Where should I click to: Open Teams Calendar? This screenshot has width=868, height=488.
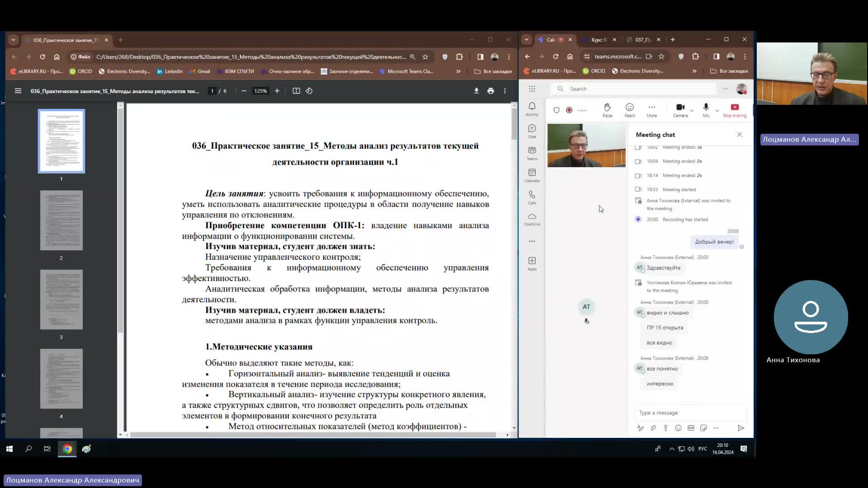(x=532, y=175)
